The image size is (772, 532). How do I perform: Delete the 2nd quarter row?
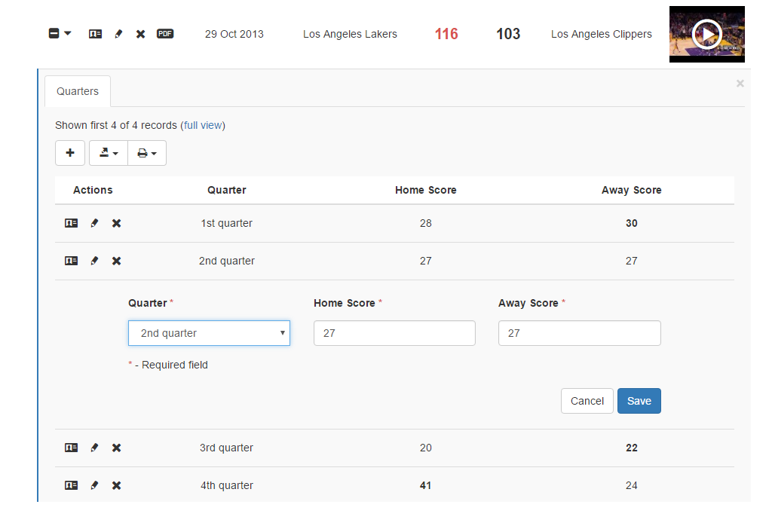pyautogui.click(x=116, y=261)
